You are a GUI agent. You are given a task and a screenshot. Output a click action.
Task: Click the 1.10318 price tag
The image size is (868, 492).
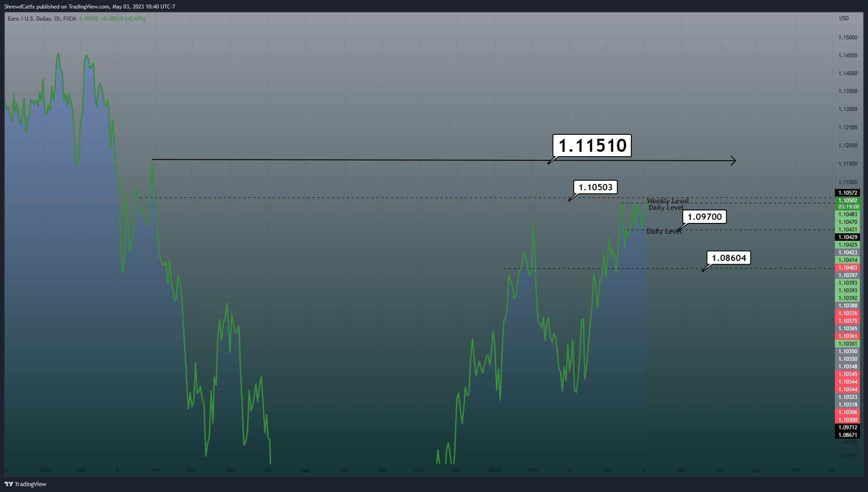tap(847, 405)
